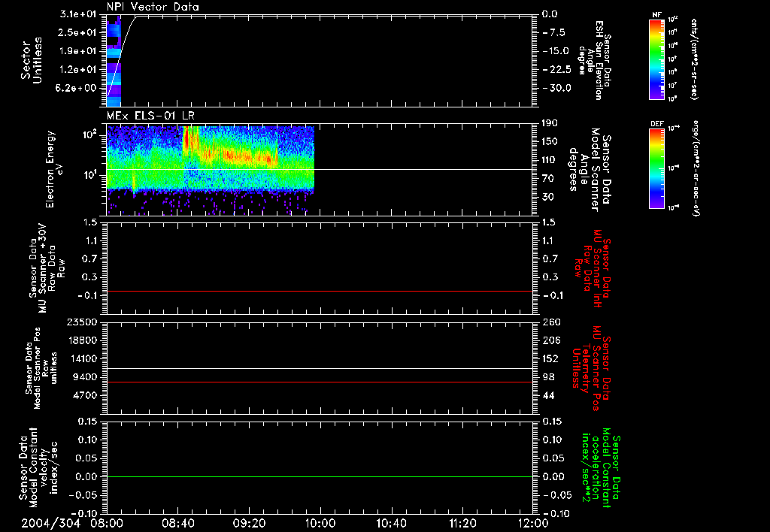The width and height of the screenshot is (770, 532).
Task: Click the red telemetry line in Scanner Pos panel
Action: 320,382
